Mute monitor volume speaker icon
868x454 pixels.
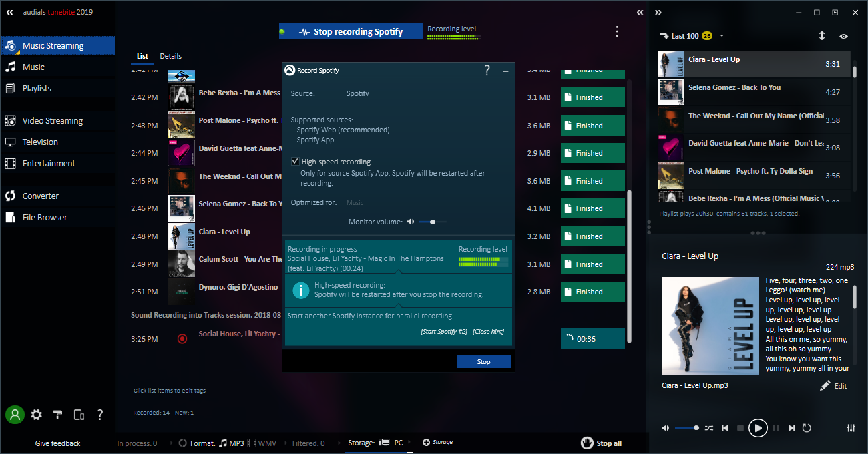410,222
